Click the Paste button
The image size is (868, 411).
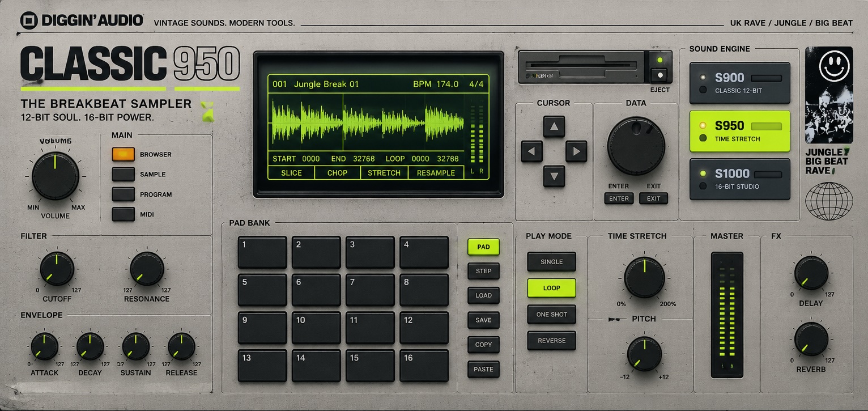pos(483,369)
